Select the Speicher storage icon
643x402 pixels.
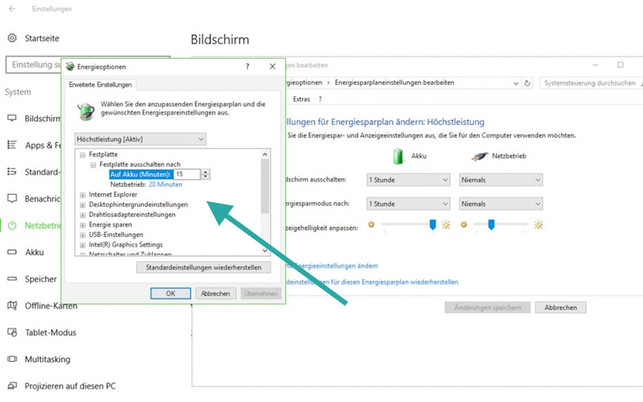click(x=13, y=279)
